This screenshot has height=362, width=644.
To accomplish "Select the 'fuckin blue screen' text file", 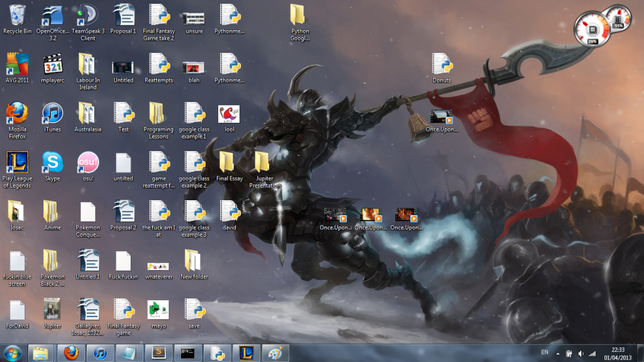I will point(17,261).
